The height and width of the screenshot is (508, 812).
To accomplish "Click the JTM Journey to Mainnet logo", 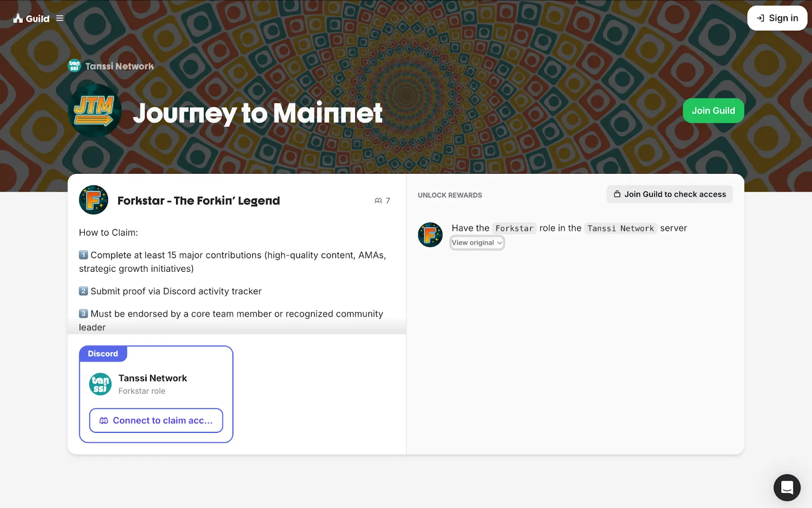I will [x=94, y=111].
